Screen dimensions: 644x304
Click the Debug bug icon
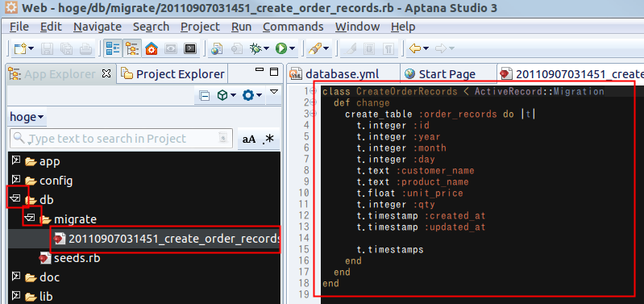tap(256, 49)
